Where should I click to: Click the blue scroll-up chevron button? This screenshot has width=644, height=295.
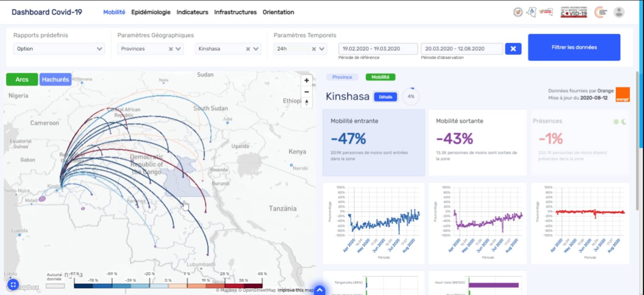coord(320,290)
